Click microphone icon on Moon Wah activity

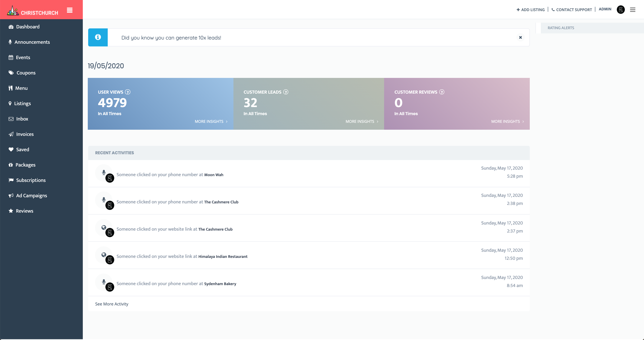(104, 172)
